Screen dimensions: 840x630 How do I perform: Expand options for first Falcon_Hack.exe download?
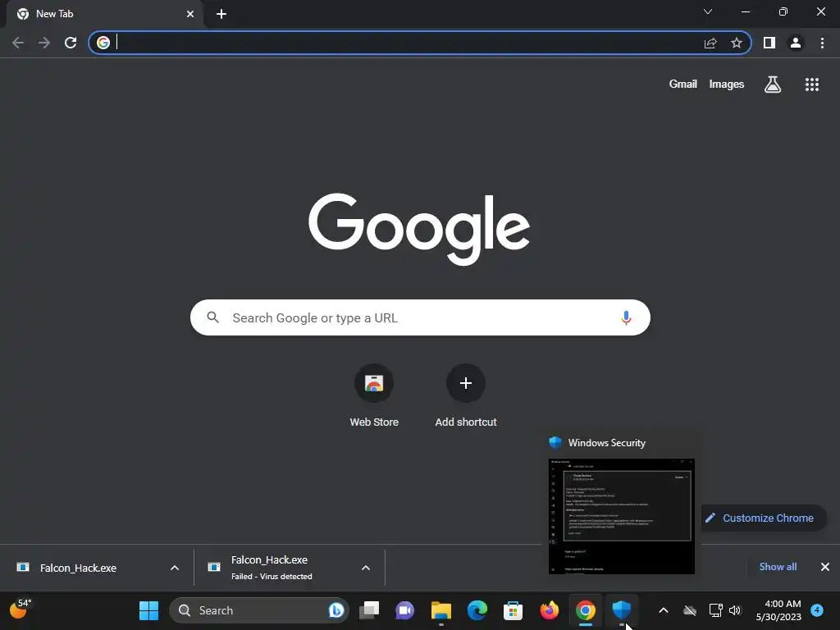coord(175,568)
